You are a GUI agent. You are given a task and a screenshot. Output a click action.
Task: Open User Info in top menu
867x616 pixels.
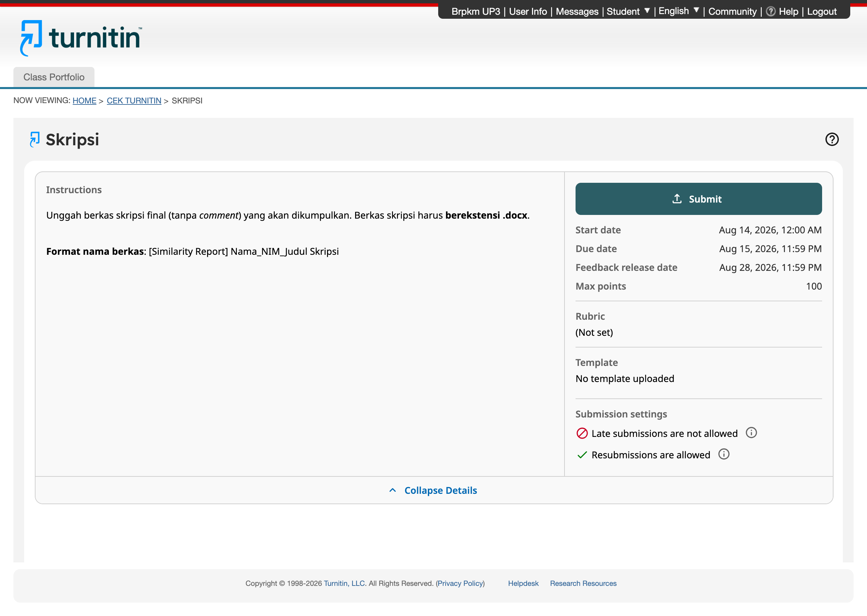[x=528, y=11]
